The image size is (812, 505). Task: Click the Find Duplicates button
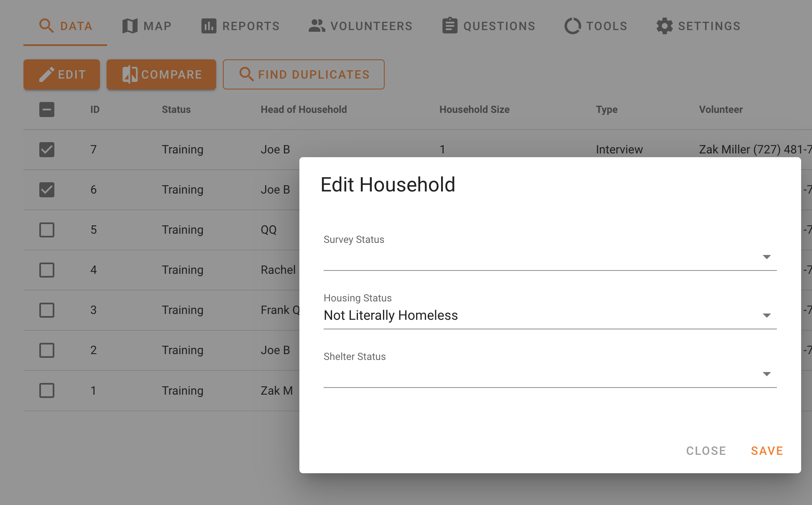click(x=304, y=74)
